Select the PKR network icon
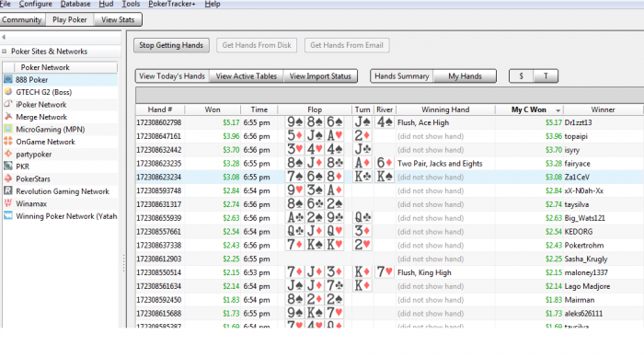The image size is (644, 357). point(8,167)
